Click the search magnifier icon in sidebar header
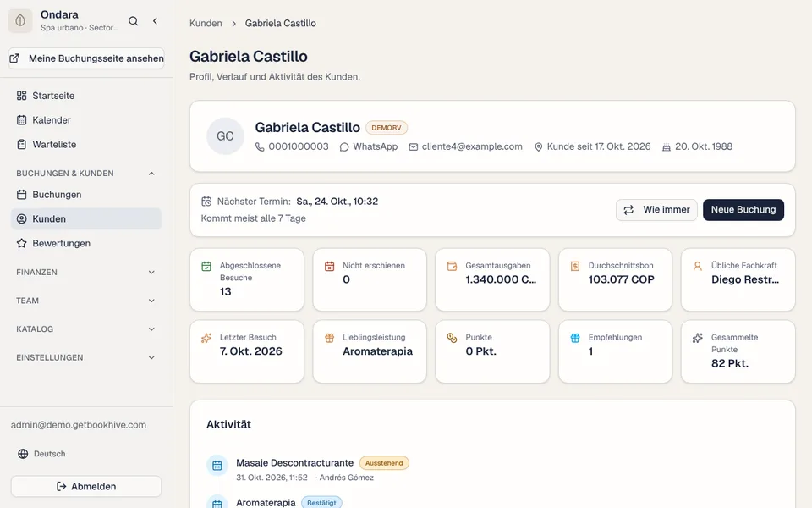 tap(133, 21)
